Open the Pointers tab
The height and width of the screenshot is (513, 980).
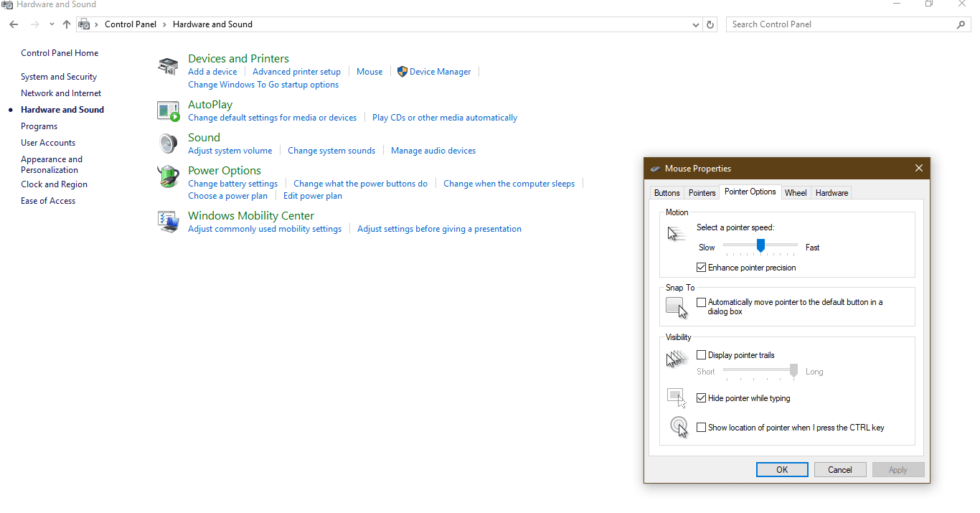pyautogui.click(x=702, y=193)
